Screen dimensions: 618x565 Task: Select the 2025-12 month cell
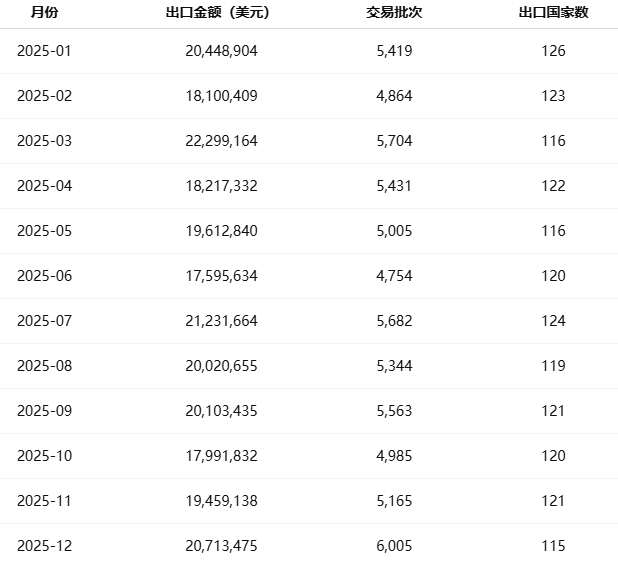pos(45,546)
